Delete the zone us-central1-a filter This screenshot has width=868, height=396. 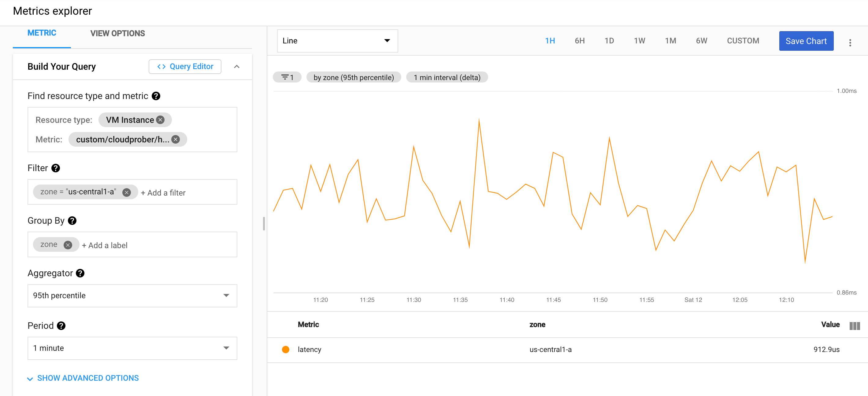pos(127,192)
